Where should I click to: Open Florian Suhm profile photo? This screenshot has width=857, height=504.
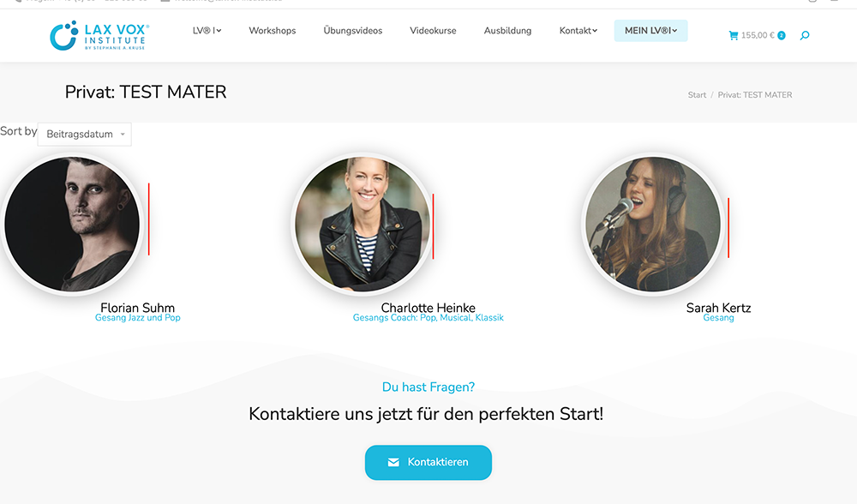72,224
